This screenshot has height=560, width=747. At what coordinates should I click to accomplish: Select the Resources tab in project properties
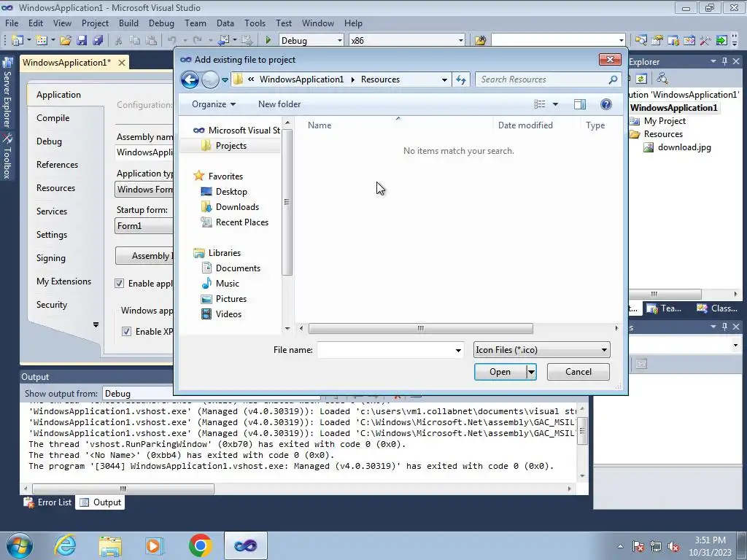click(x=55, y=188)
